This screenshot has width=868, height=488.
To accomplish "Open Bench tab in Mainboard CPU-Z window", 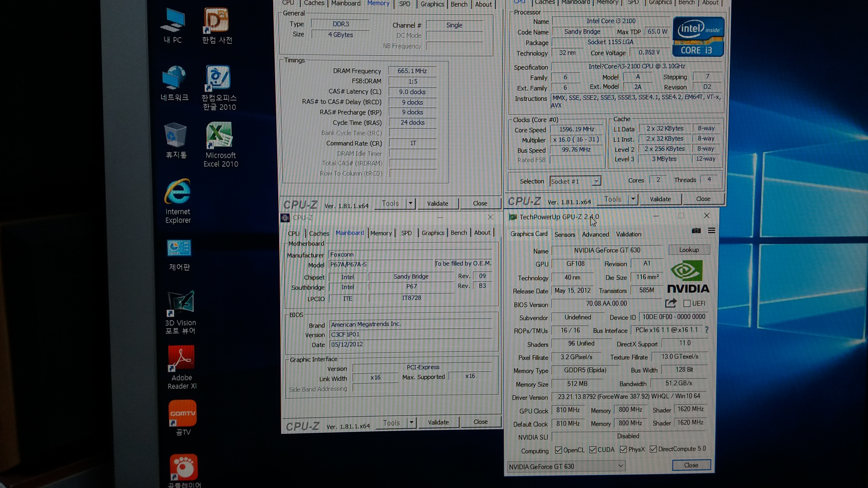I will [x=459, y=232].
